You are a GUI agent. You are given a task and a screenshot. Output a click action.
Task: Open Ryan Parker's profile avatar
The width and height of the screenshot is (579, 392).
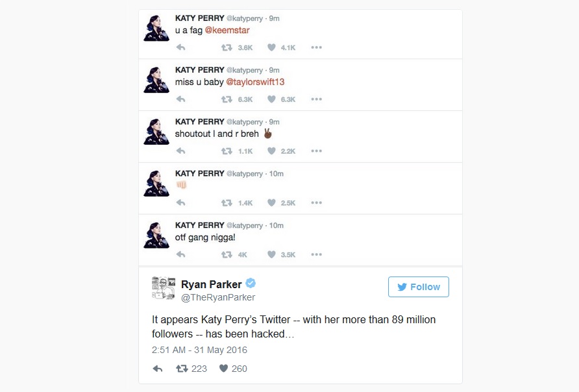click(x=164, y=288)
